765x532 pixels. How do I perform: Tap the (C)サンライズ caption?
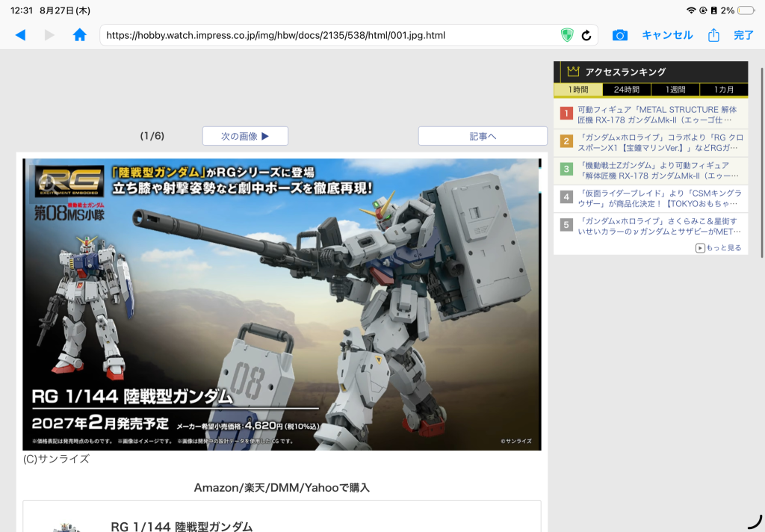pyautogui.click(x=56, y=459)
